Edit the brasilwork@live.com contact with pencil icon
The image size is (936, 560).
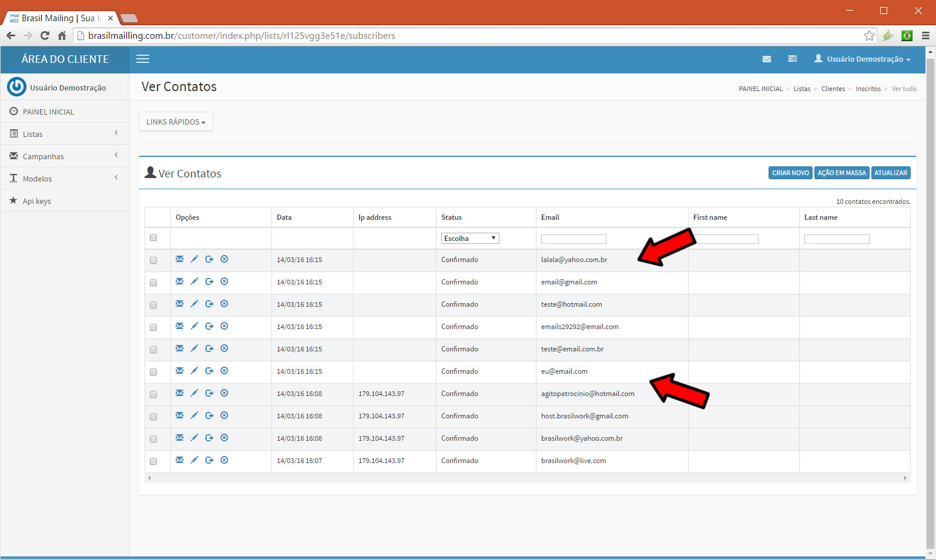coord(194,460)
